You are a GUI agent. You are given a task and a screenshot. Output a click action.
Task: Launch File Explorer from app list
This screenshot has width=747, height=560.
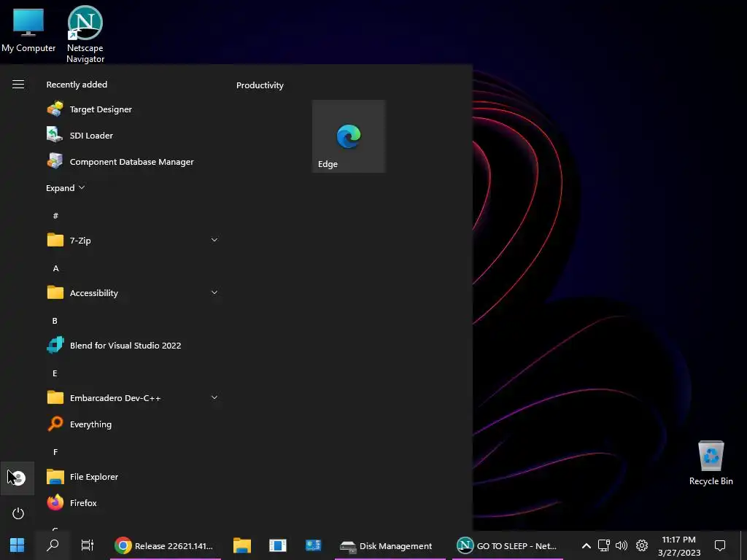point(133,476)
